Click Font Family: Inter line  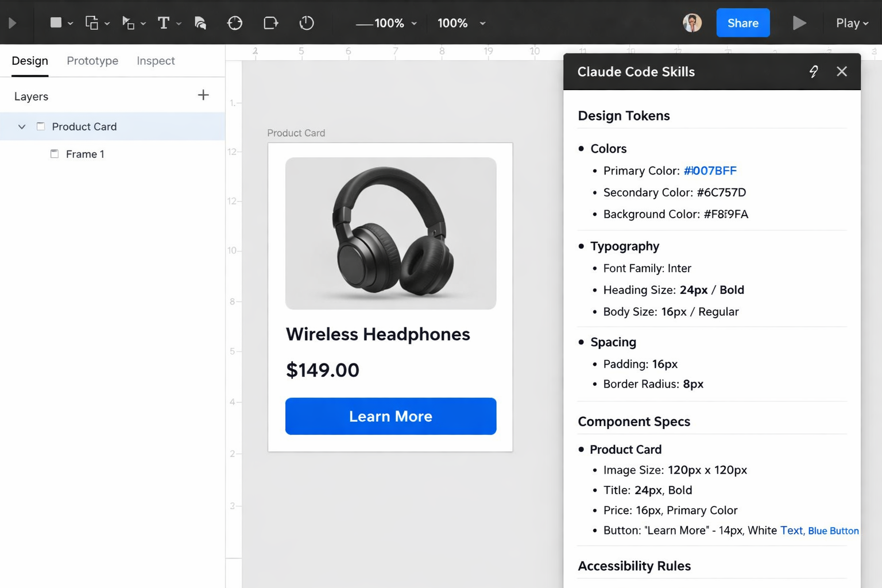click(x=647, y=268)
